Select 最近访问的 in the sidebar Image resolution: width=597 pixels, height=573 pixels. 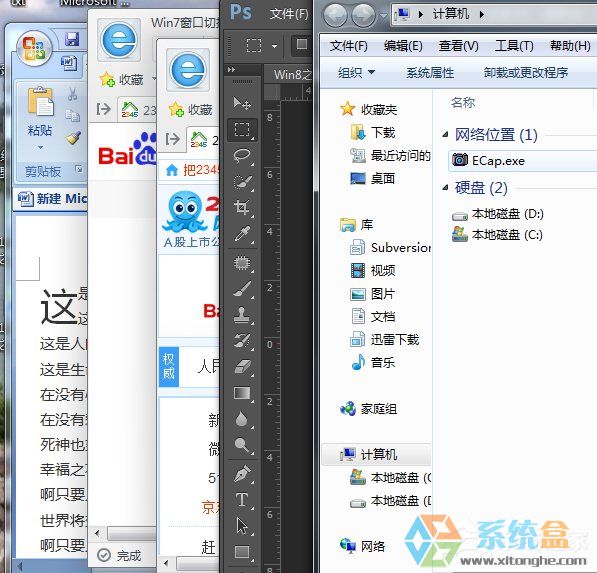390,155
